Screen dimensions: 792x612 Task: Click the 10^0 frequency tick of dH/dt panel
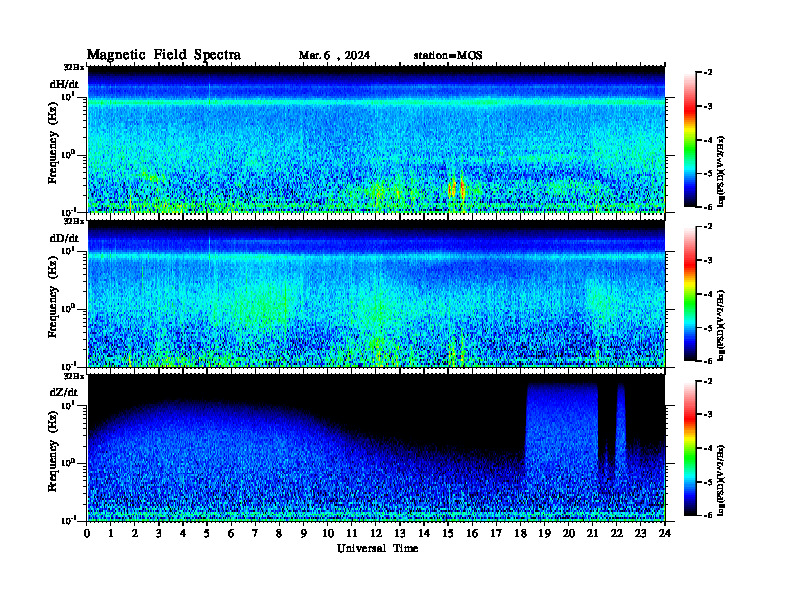[x=68, y=154]
